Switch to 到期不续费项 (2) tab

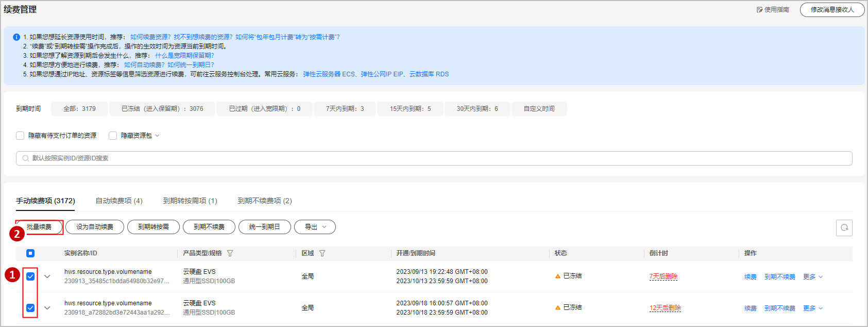click(264, 201)
